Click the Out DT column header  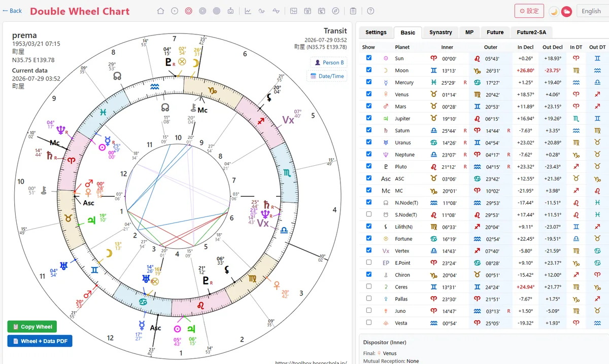(597, 47)
